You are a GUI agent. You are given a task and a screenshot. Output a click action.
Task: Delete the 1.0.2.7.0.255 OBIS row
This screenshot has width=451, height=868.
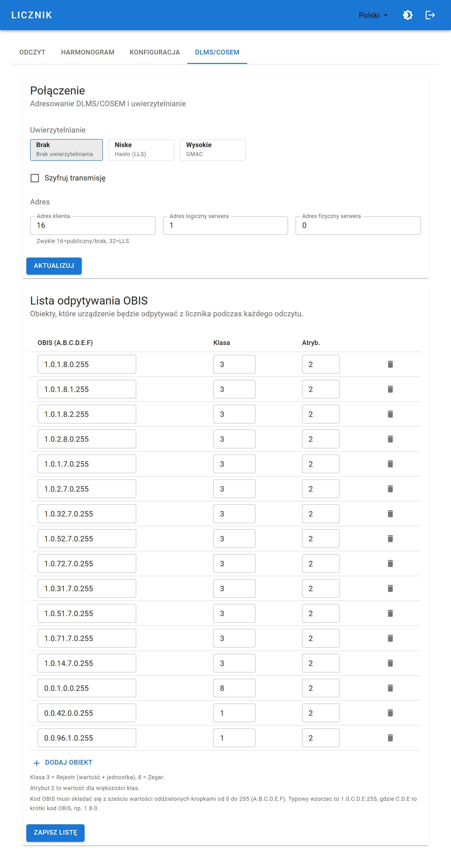click(x=390, y=489)
